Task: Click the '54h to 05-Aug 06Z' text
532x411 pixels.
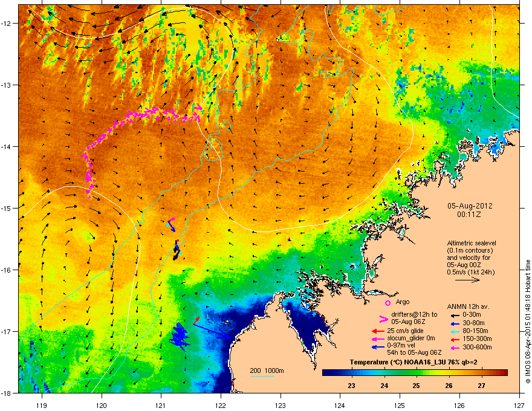Action: tap(414, 353)
